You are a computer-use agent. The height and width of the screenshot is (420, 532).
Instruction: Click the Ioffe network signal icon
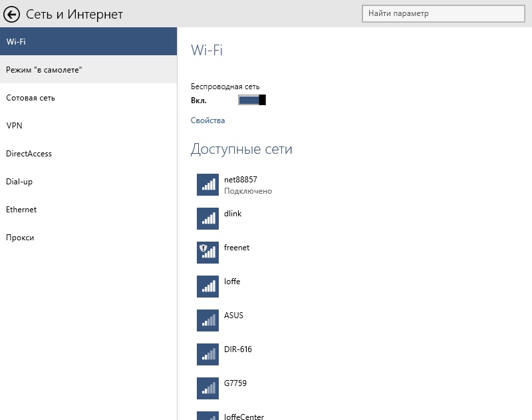tap(207, 287)
